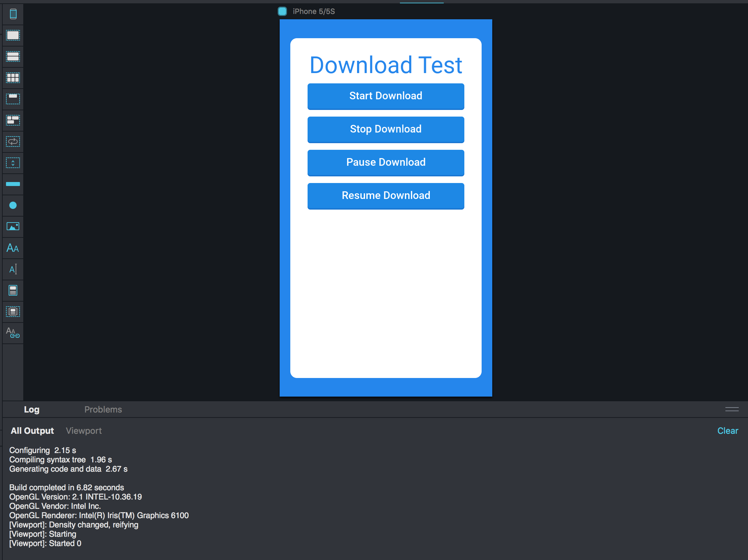Select the Rectangle shape tool icon
748x560 pixels.
(13, 184)
